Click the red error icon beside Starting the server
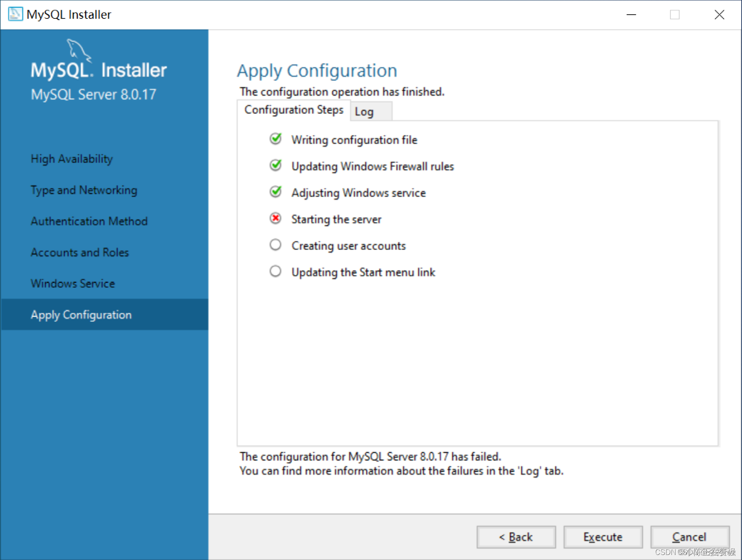Screen dimensions: 742x560 click(275, 218)
